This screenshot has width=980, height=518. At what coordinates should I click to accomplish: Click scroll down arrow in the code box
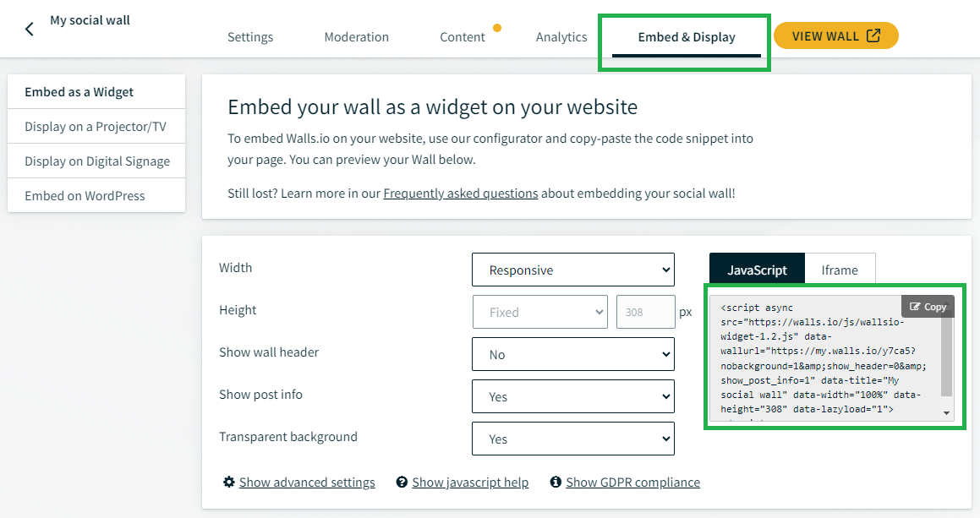coord(946,413)
